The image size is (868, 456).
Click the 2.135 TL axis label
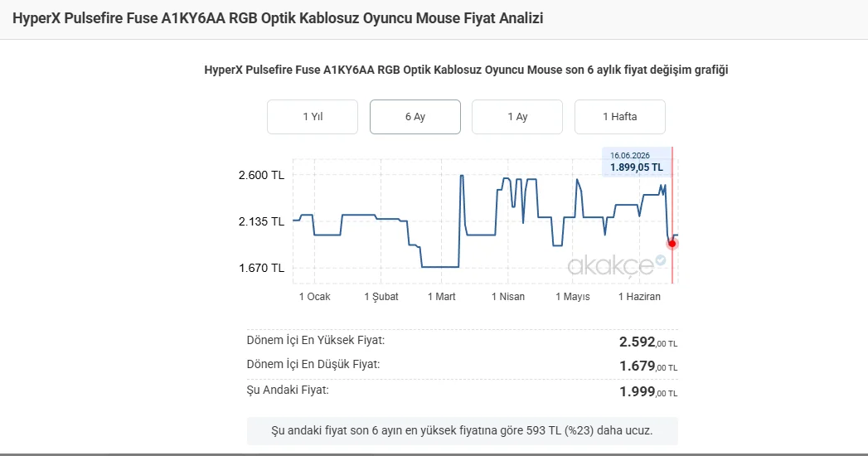pos(261,222)
